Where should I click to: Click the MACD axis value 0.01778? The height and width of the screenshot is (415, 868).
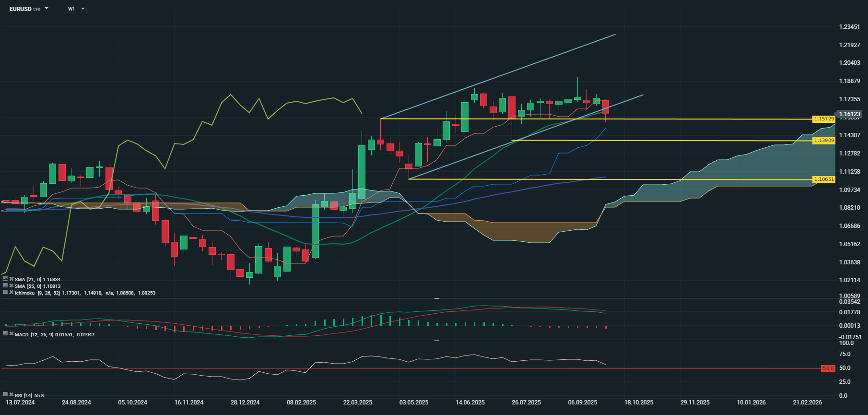click(849, 312)
